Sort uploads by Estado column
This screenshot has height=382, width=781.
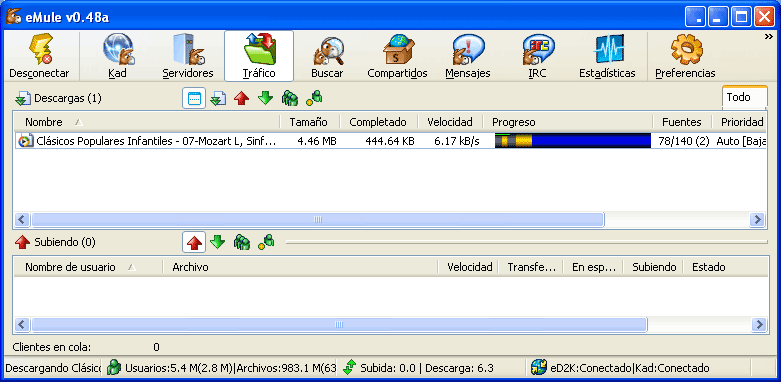click(x=725, y=267)
